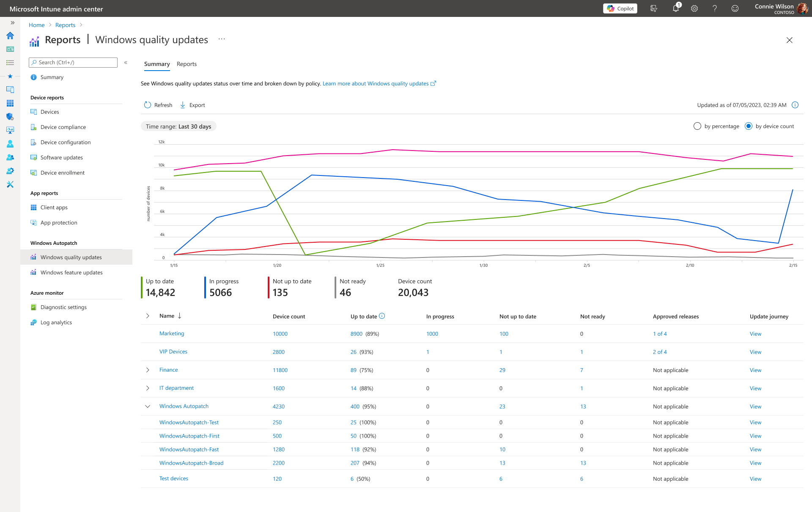Close the Reports blade

(x=789, y=40)
